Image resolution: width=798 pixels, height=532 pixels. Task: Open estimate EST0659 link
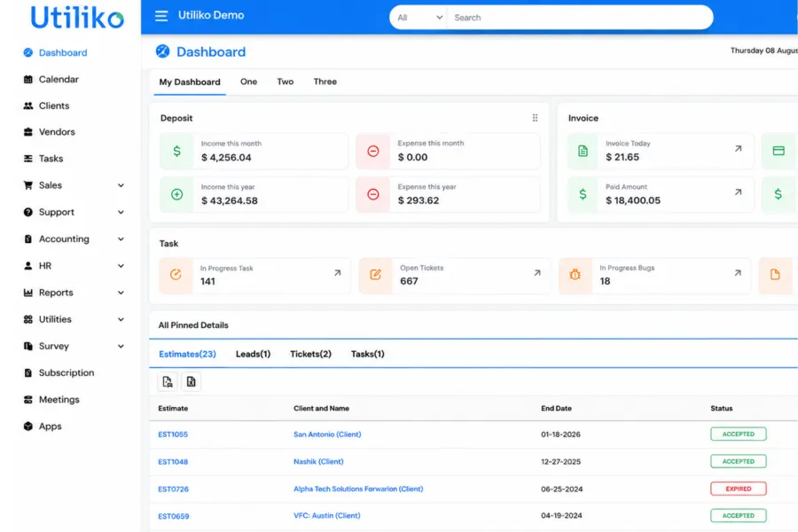174,516
